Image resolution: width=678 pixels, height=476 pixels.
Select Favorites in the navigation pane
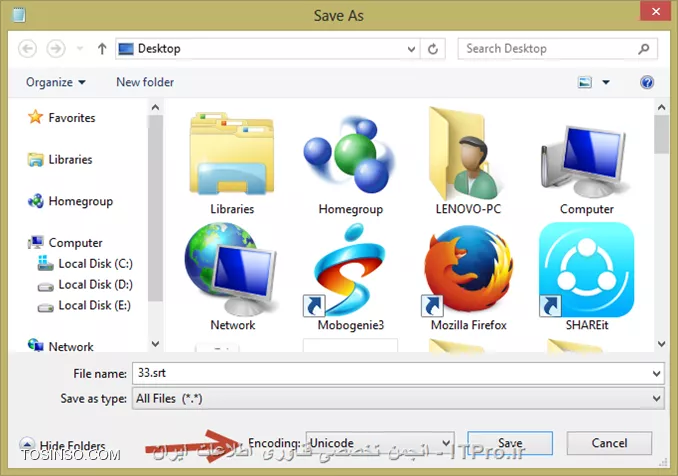(61, 118)
